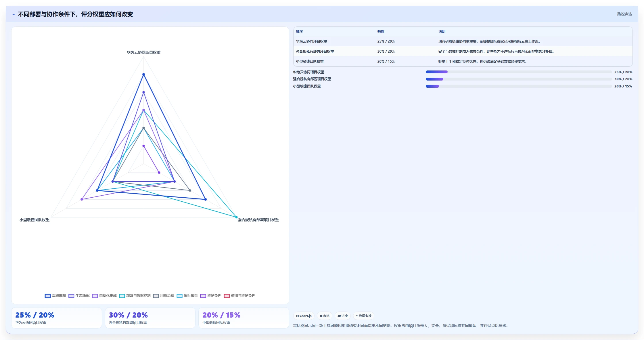Click the 25% / 20% value in the table
Image resolution: width=644 pixels, height=340 pixels.
pos(386,41)
